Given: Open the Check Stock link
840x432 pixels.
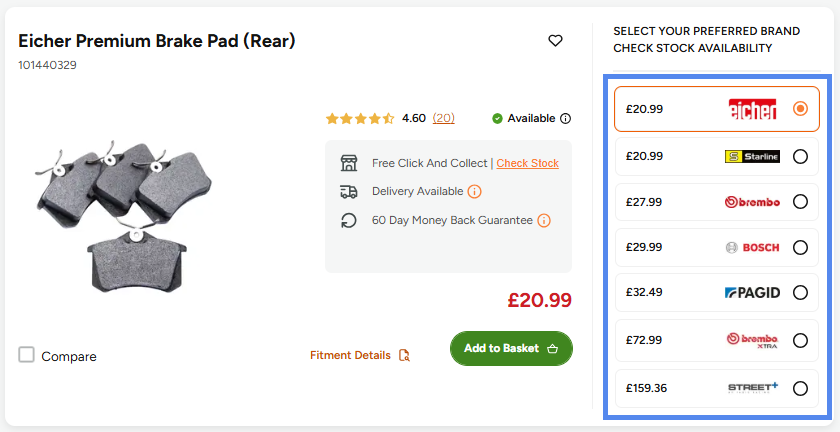Looking at the screenshot, I should point(528,163).
